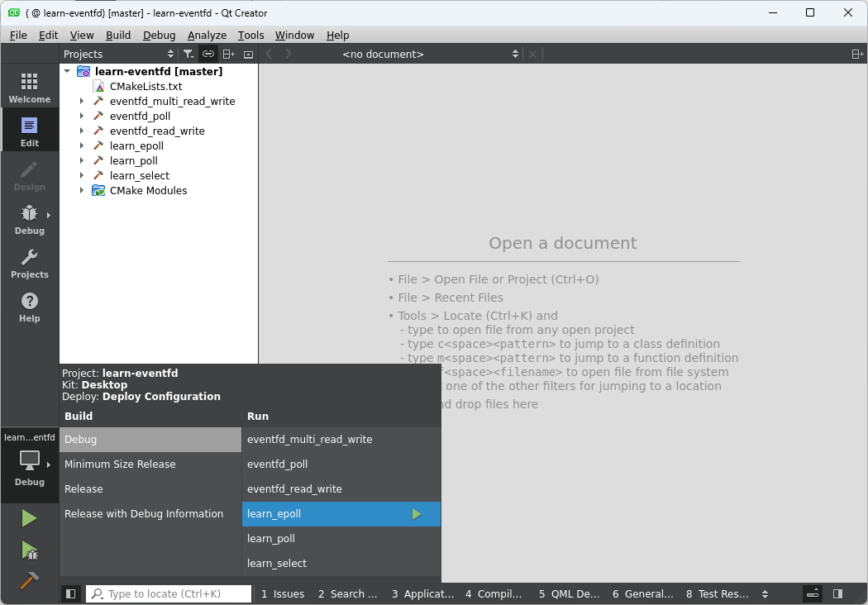This screenshot has height=605, width=868.
Task: Open the QML Debugger Console pane
Action: (x=569, y=594)
